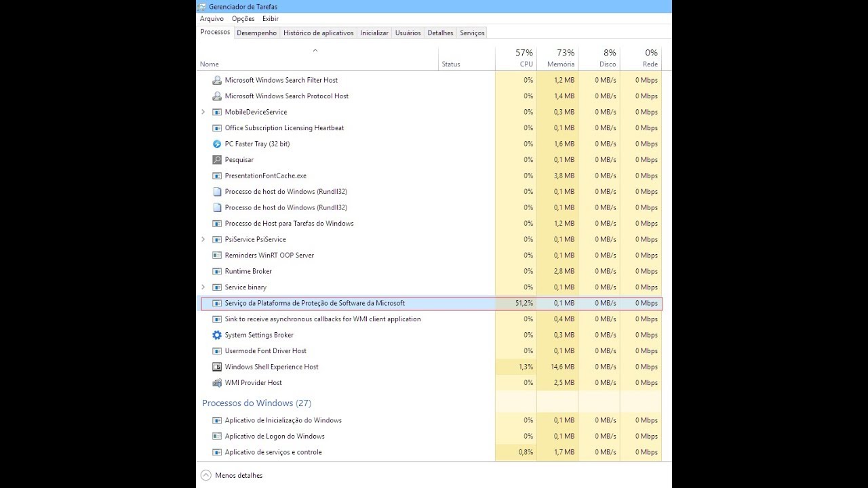868x488 pixels.
Task: Sort by the Nome column header
Action: (x=317, y=58)
